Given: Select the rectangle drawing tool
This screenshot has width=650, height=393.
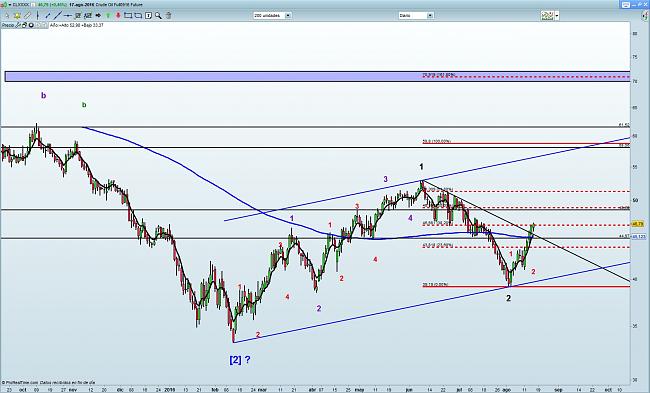Looking at the screenshot, I should [128, 15].
